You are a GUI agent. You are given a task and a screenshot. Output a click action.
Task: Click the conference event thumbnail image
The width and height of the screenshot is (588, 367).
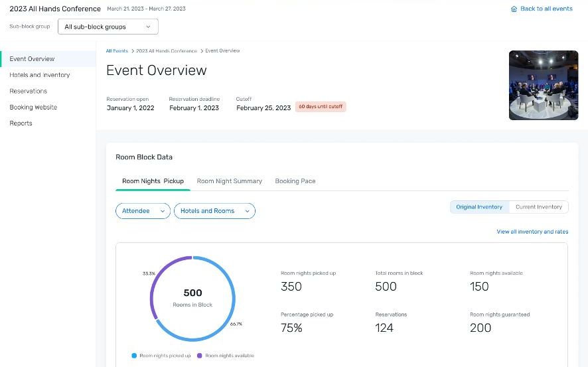pyautogui.click(x=543, y=85)
